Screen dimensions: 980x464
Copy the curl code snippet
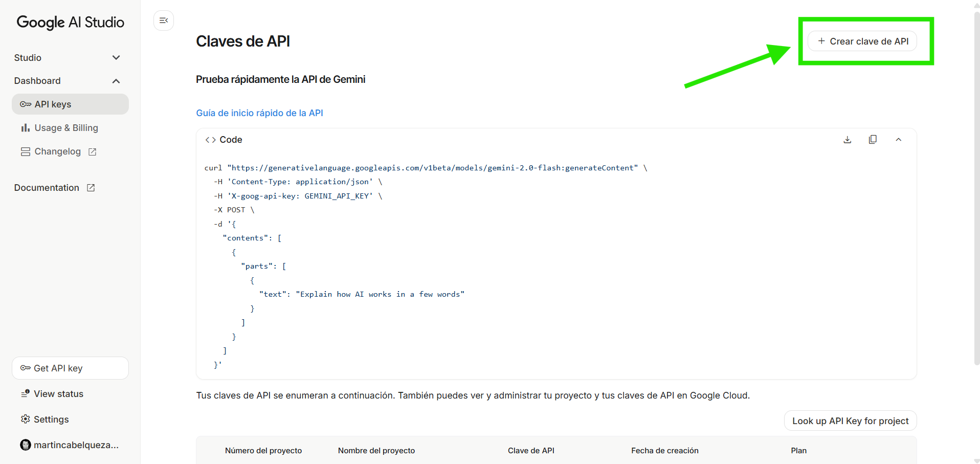[x=873, y=140]
